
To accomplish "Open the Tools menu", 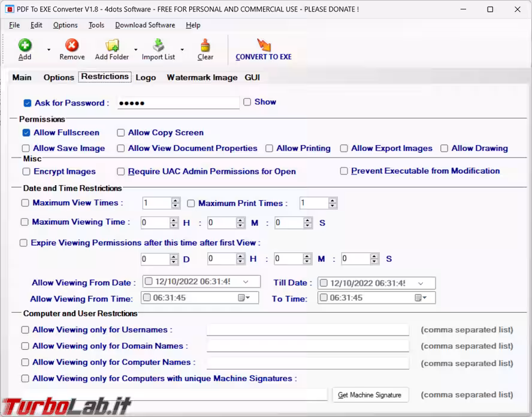I will pyautogui.click(x=96, y=25).
